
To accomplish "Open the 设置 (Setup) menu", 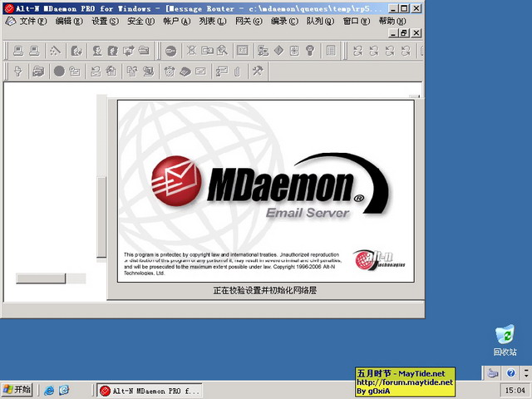I will [x=104, y=21].
